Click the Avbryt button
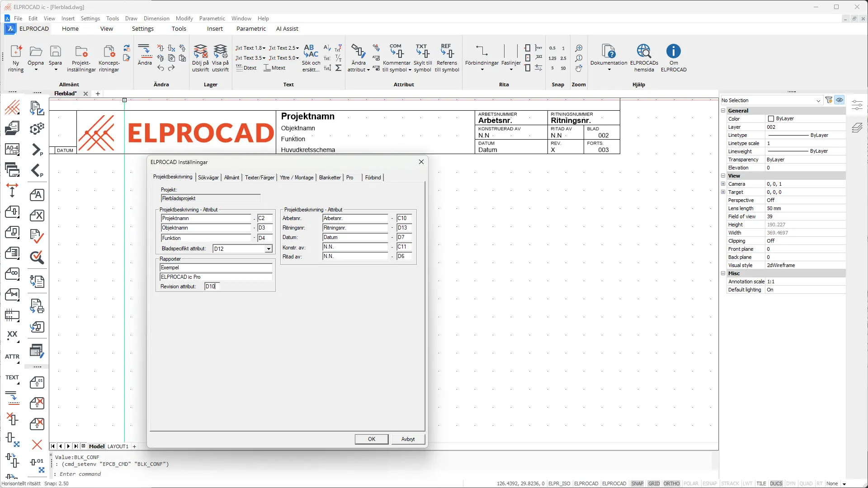Image resolution: width=868 pixels, height=488 pixels. coord(408,439)
